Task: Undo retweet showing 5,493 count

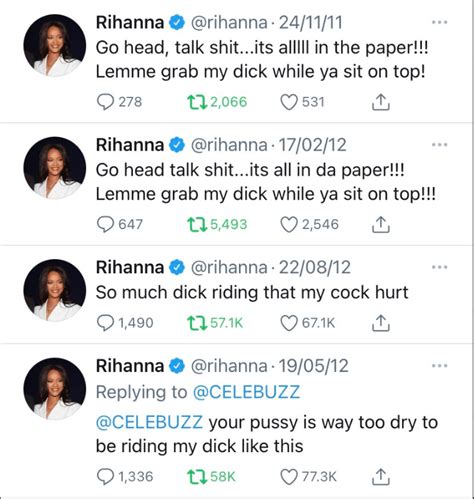Action: 196,224
